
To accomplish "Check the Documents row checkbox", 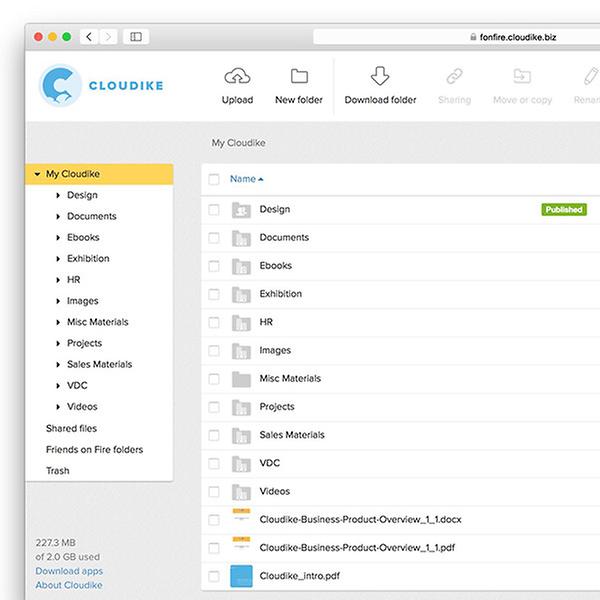I will (214, 238).
